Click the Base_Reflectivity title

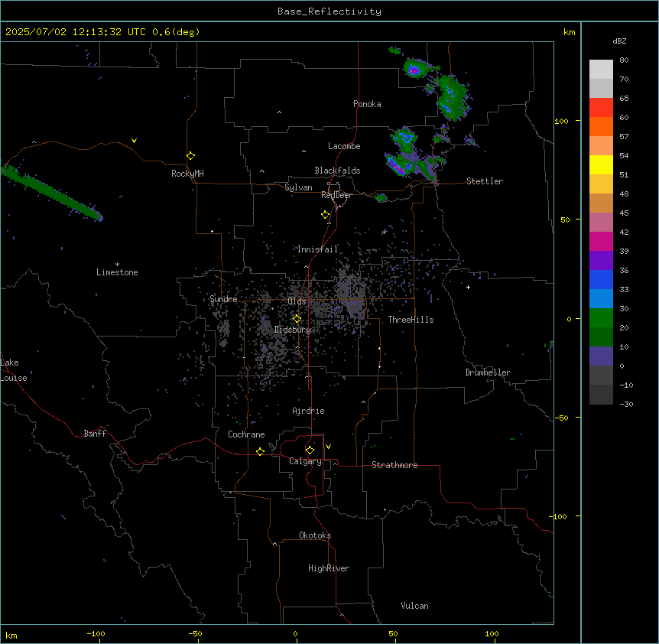pyautogui.click(x=329, y=11)
